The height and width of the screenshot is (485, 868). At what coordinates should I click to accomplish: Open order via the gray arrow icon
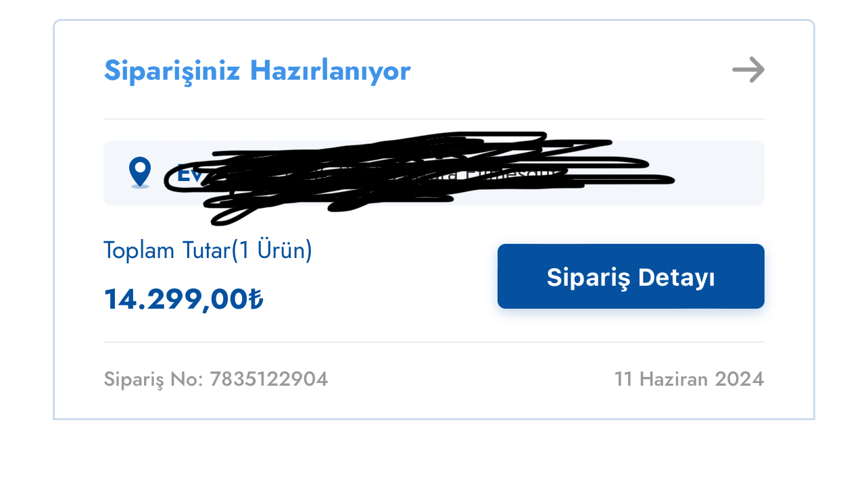(x=748, y=70)
